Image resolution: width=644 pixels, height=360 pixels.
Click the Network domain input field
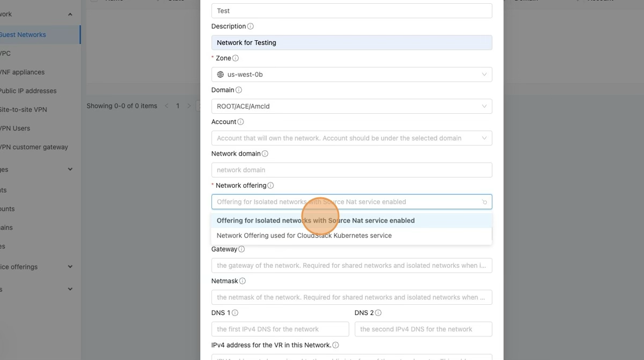pyautogui.click(x=352, y=170)
